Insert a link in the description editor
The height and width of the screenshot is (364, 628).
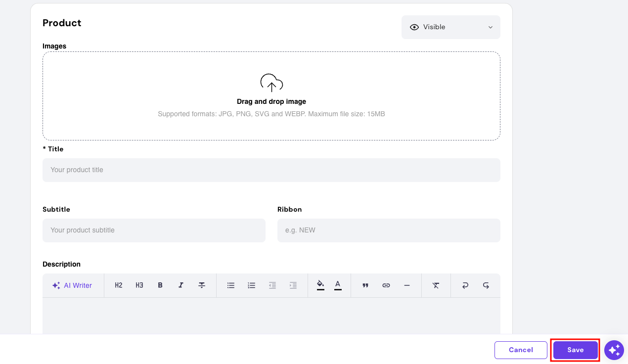pyautogui.click(x=386, y=285)
